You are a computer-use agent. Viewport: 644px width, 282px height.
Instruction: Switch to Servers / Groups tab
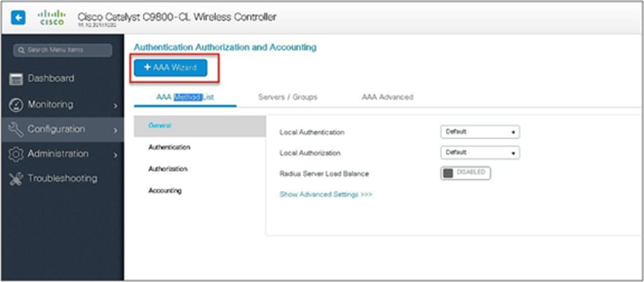pyautogui.click(x=288, y=98)
